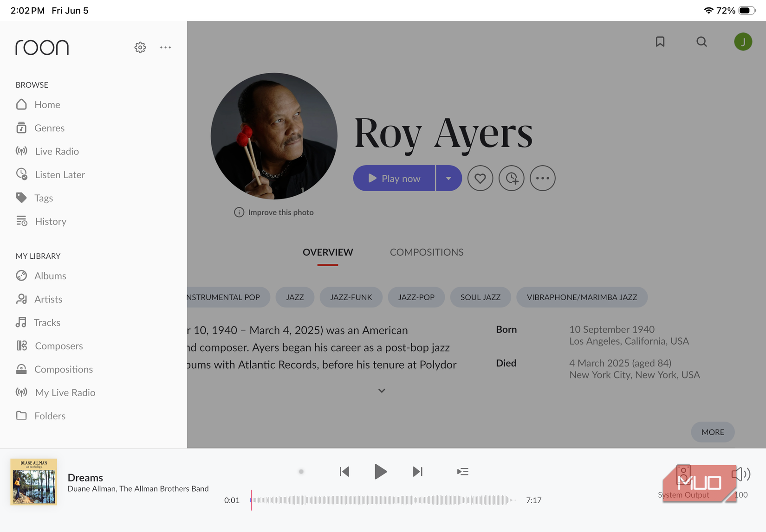Switch to Compositions tab
The height and width of the screenshot is (532, 766).
click(x=427, y=252)
